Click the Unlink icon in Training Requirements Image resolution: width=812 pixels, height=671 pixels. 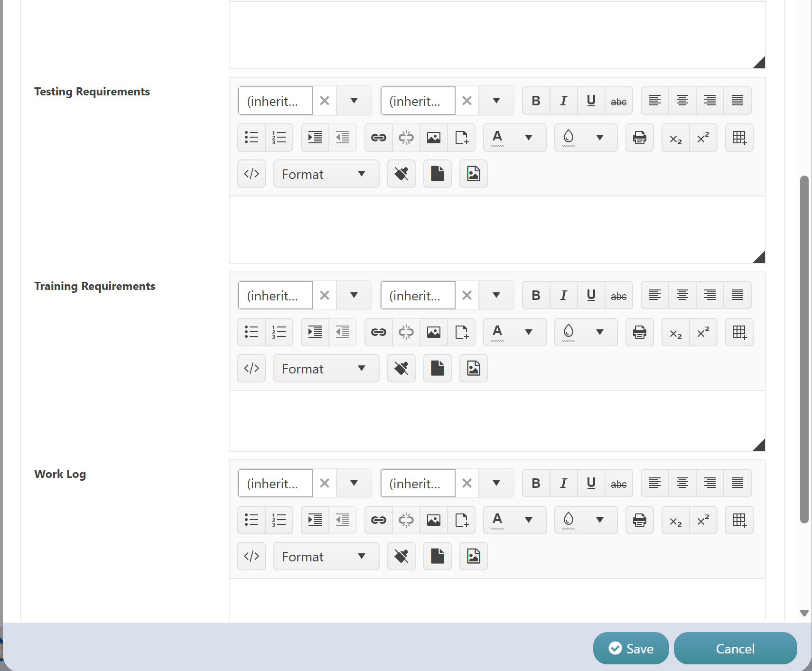[406, 332]
